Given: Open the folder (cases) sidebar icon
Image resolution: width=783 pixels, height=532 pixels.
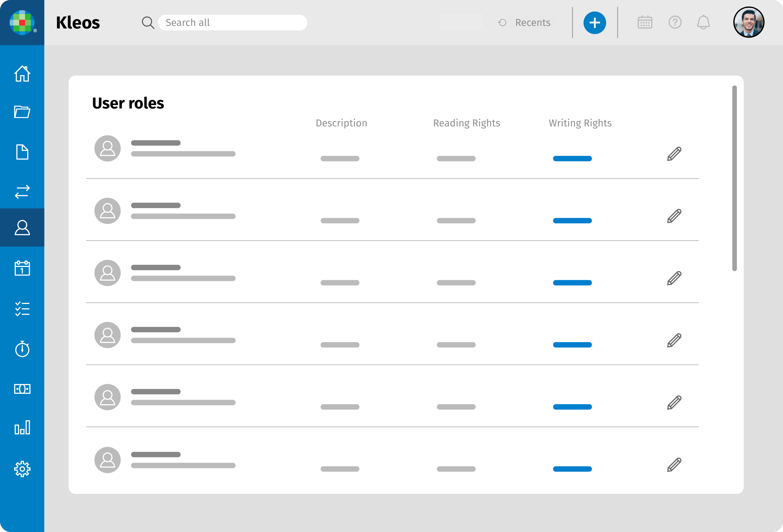Looking at the screenshot, I should point(22,112).
